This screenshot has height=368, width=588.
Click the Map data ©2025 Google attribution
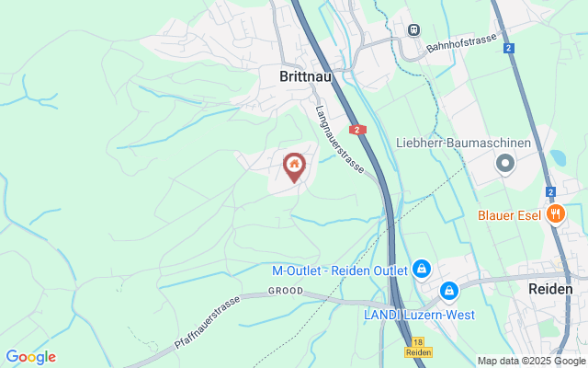(x=532, y=362)
